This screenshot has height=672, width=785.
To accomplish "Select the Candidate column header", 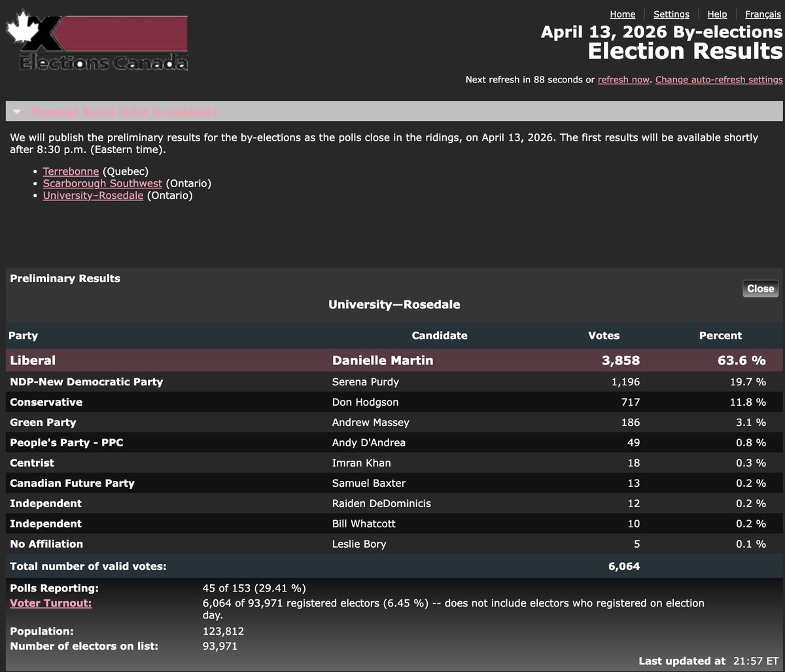I will 440,336.
